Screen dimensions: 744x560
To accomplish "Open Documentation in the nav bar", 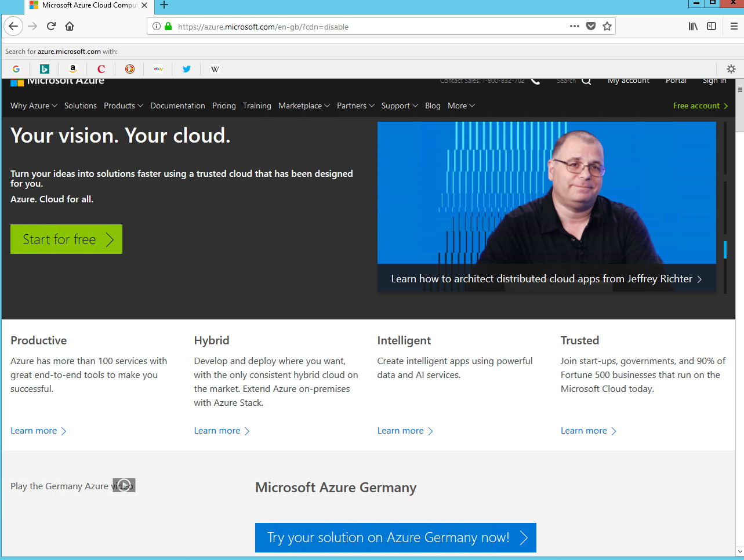I will pyautogui.click(x=177, y=106).
